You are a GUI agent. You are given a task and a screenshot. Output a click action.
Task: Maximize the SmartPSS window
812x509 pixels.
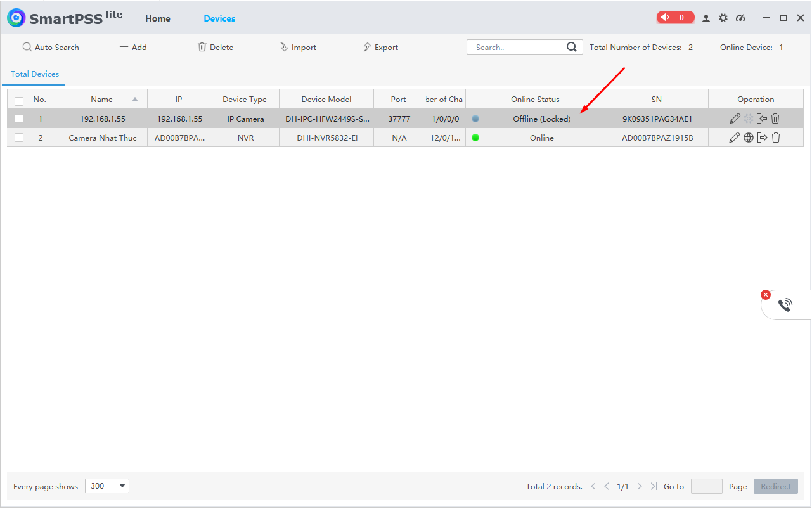click(x=783, y=18)
